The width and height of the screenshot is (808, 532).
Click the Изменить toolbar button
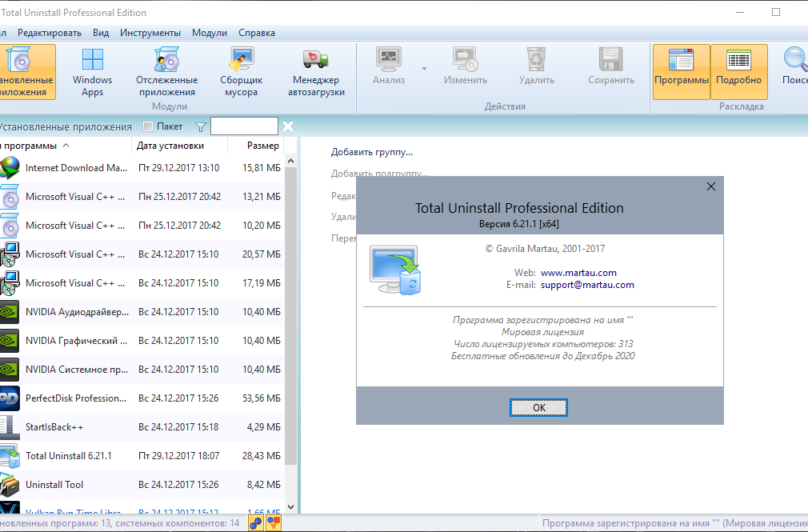[x=466, y=67]
